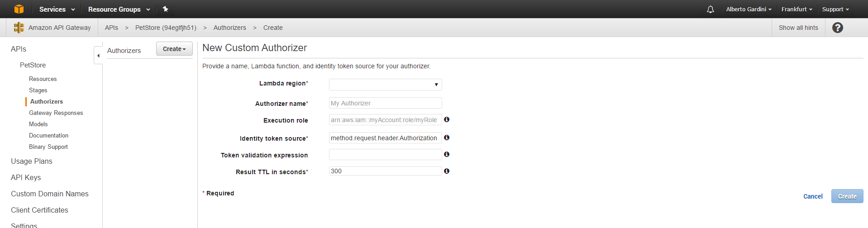868x228 pixels.
Task: Collapse the left navigation panel arrow
Action: click(x=98, y=56)
